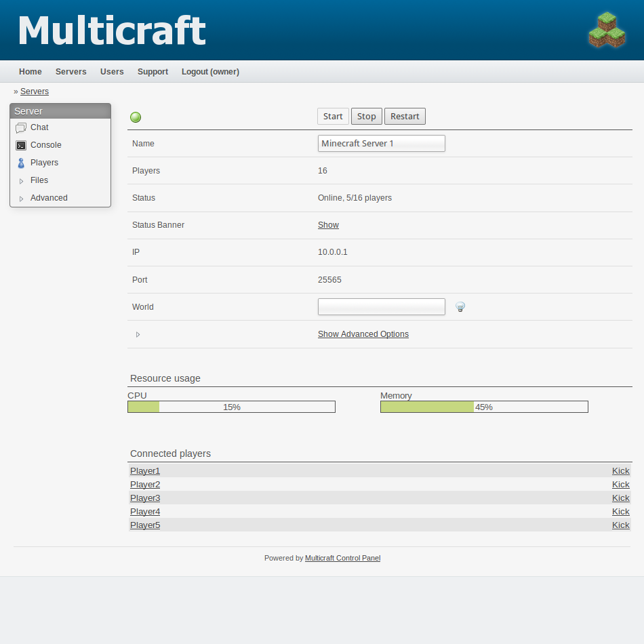Open Player3 profile link
This screenshot has width=644, height=644.
(x=145, y=498)
